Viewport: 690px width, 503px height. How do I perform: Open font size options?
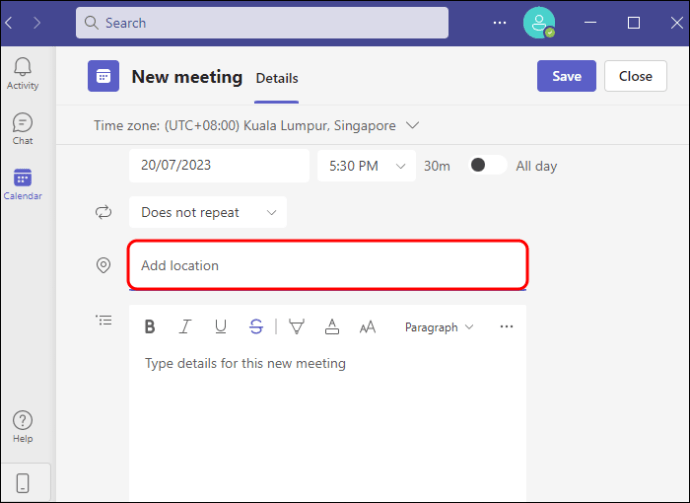coord(367,327)
